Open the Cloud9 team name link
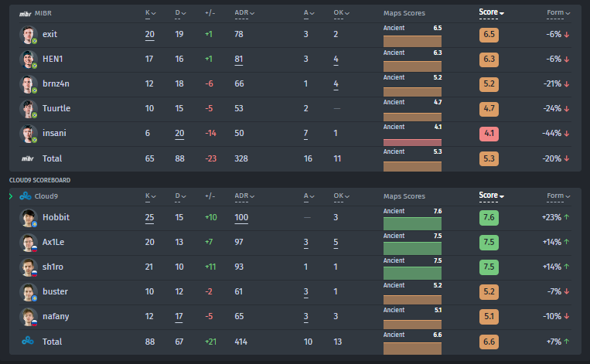590x364 pixels. (x=46, y=196)
